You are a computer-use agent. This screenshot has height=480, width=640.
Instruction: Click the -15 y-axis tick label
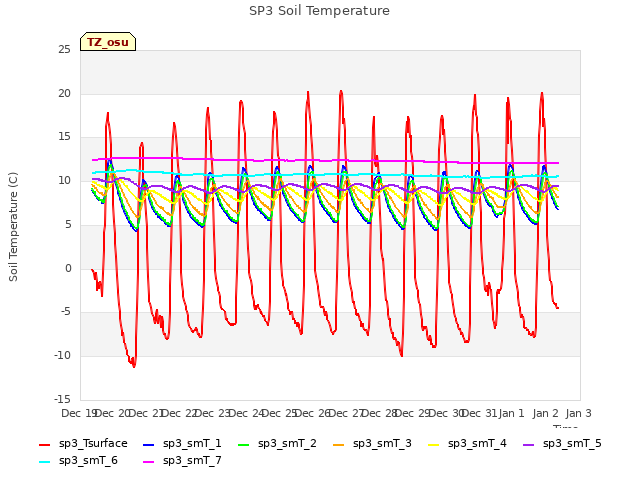pos(62,399)
